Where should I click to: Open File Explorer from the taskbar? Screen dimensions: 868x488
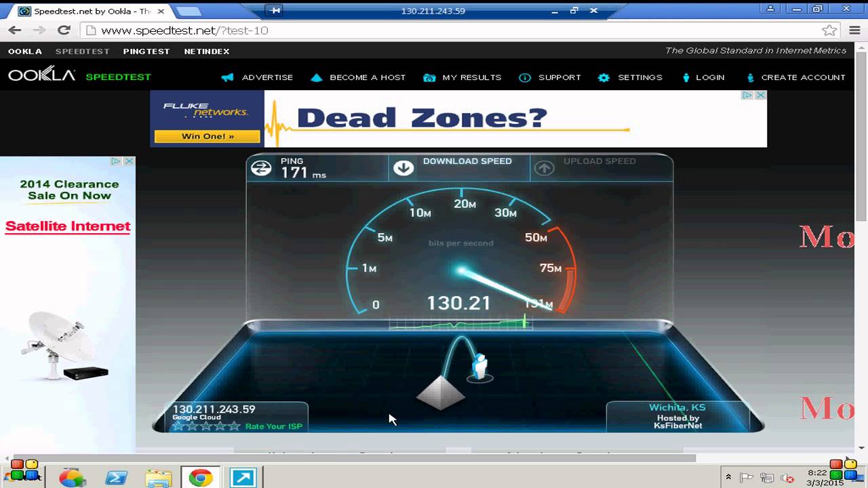159,478
